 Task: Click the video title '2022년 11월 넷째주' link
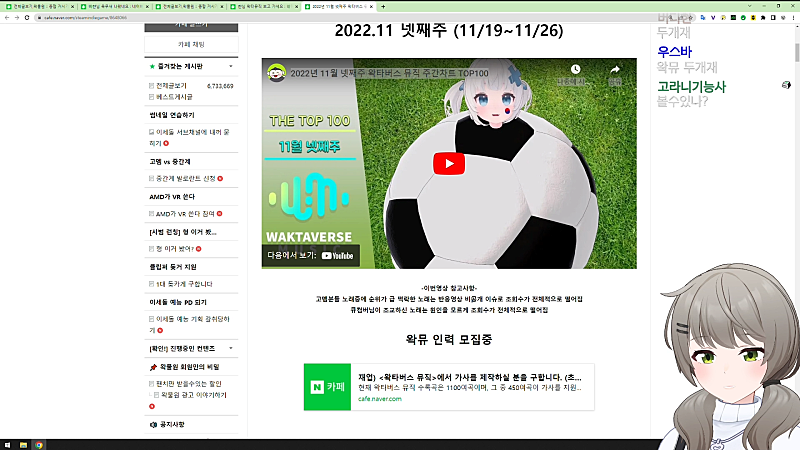coord(389,73)
